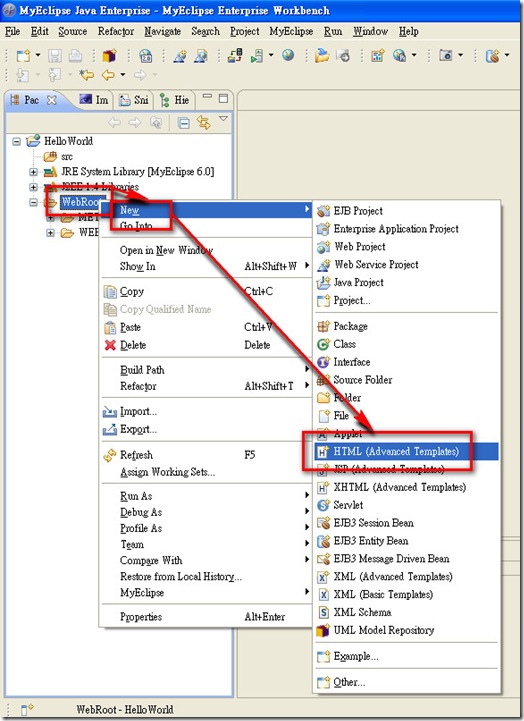The image size is (524, 721).
Task: Select XHTML (Advanced Templates)
Action: coord(406,487)
